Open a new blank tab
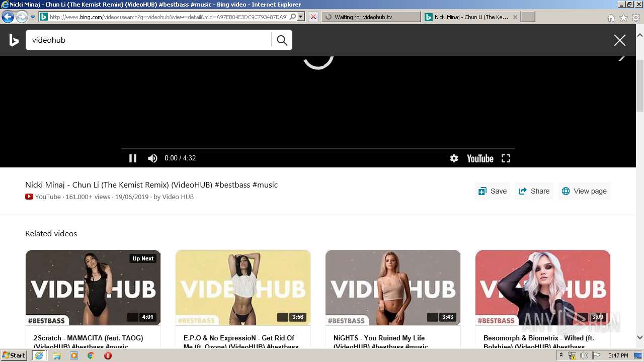This screenshot has width=644, height=362. click(528, 17)
